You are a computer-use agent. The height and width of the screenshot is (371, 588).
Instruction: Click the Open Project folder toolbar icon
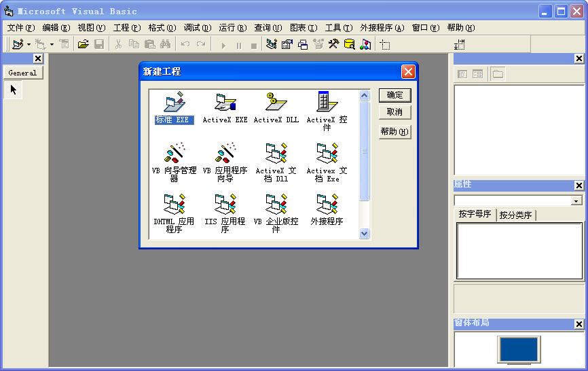coord(83,45)
